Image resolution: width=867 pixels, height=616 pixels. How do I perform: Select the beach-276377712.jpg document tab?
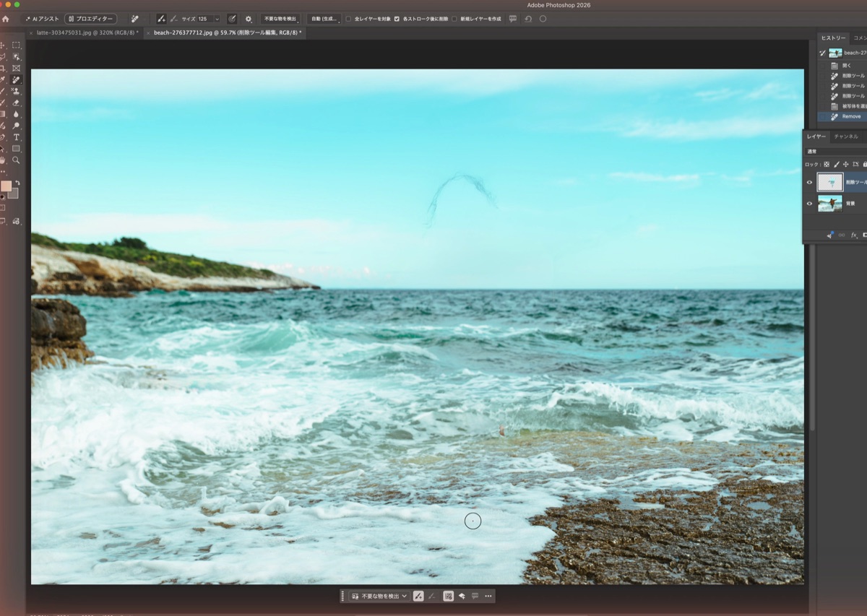pos(228,32)
